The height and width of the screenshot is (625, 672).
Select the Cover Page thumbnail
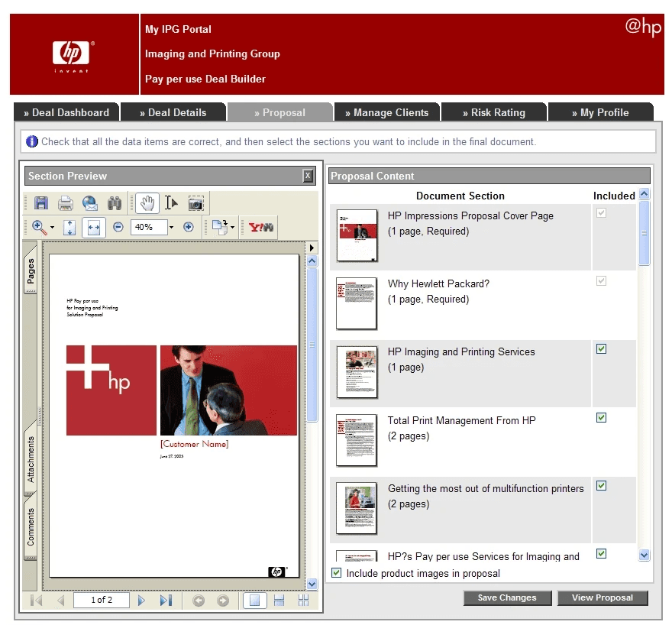tap(357, 235)
